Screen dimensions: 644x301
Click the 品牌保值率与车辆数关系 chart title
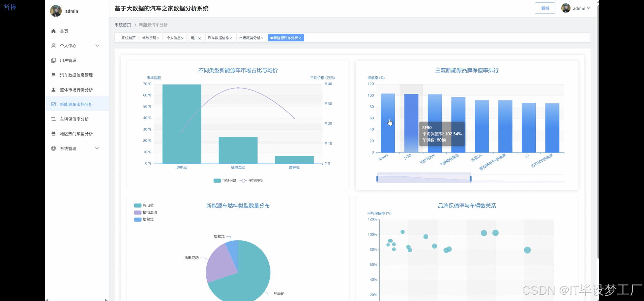click(x=467, y=206)
